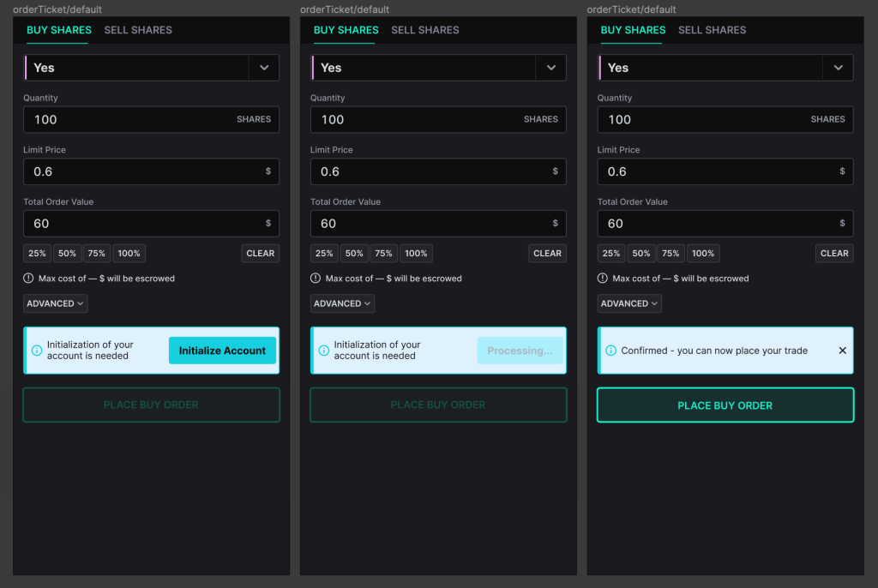Select BUY SHARES tab in Initialize Account ticket
878x588 pixels.
click(x=59, y=30)
